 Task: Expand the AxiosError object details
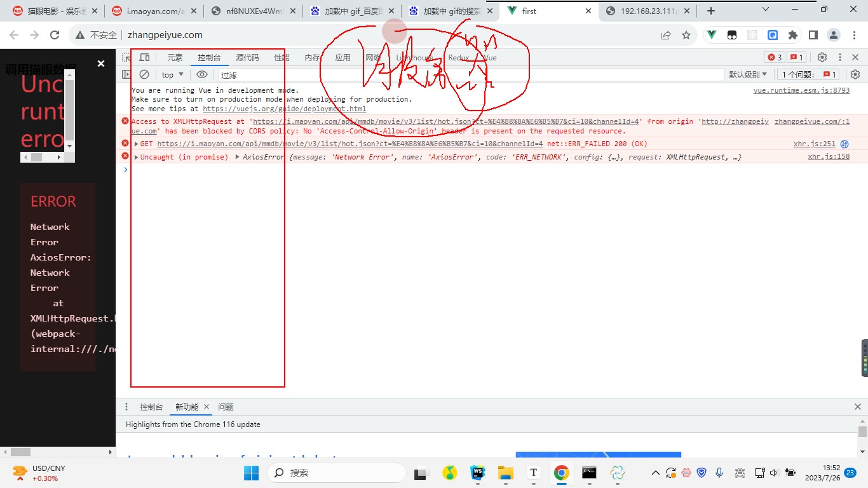238,157
